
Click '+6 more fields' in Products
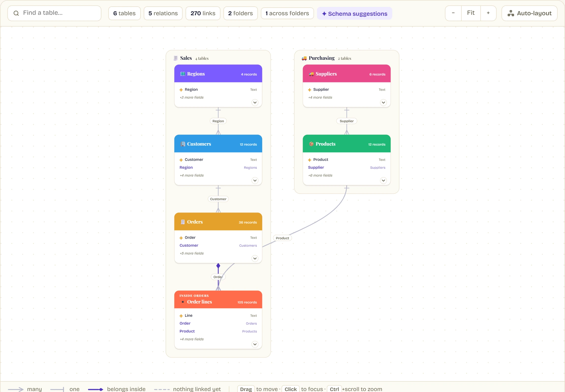(320, 175)
